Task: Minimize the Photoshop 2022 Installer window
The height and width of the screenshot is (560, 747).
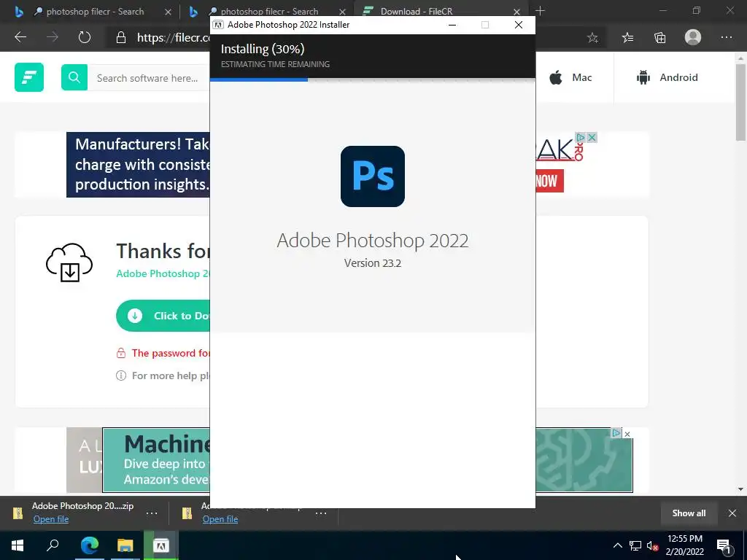Action: coord(452,25)
